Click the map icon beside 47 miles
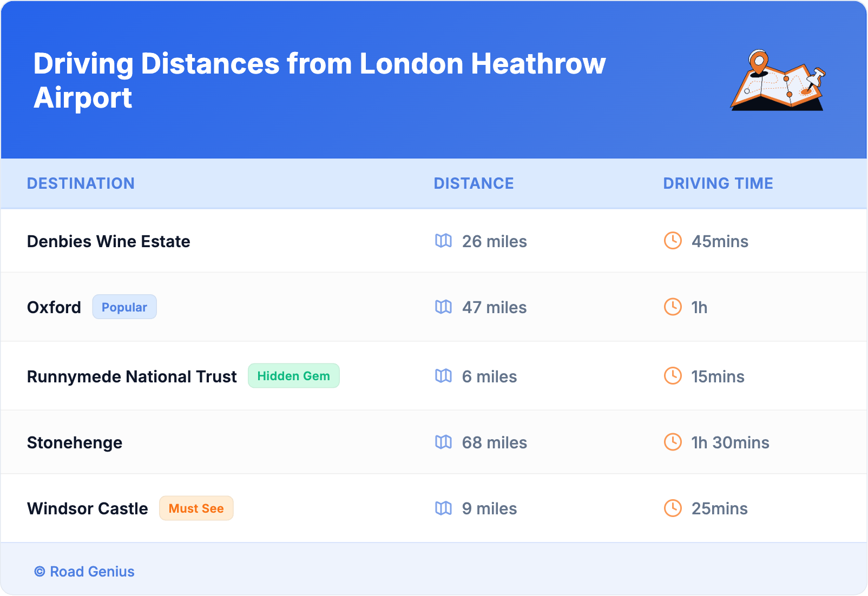 click(x=443, y=307)
